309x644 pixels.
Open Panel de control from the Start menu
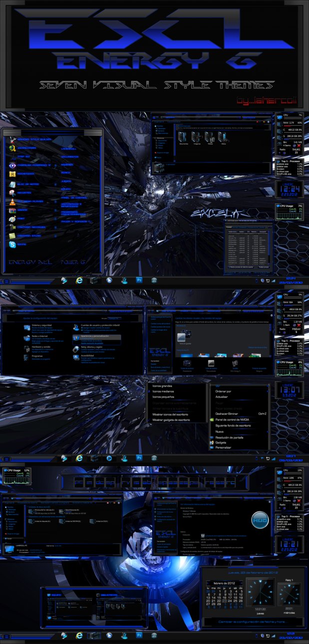click(74, 198)
